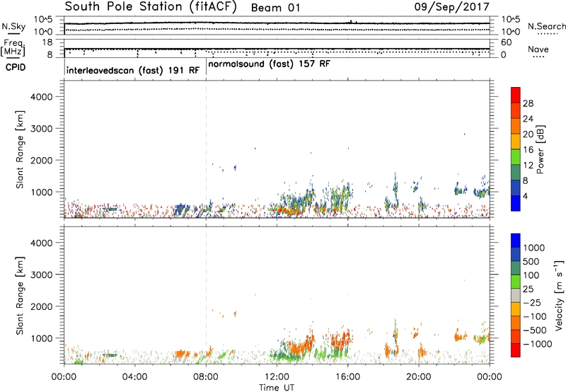Click the '08:00' time axis label
566x392 pixels.
206,377
